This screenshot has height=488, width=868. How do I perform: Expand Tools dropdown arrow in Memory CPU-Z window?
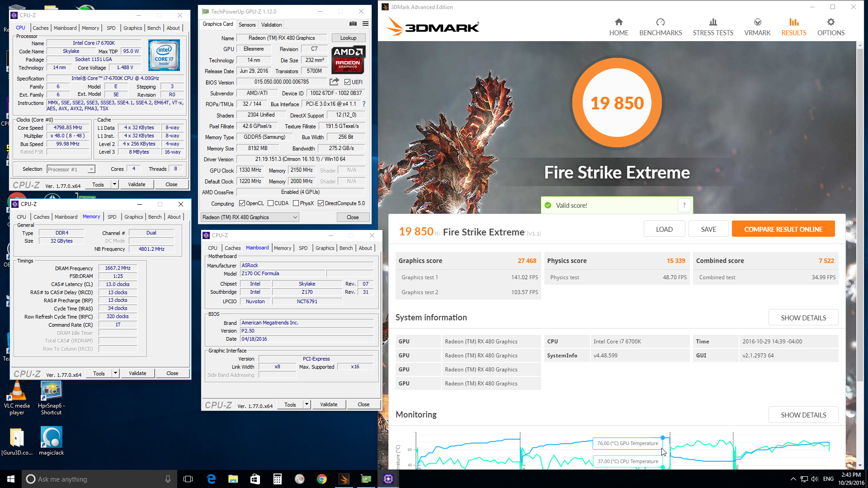point(115,373)
